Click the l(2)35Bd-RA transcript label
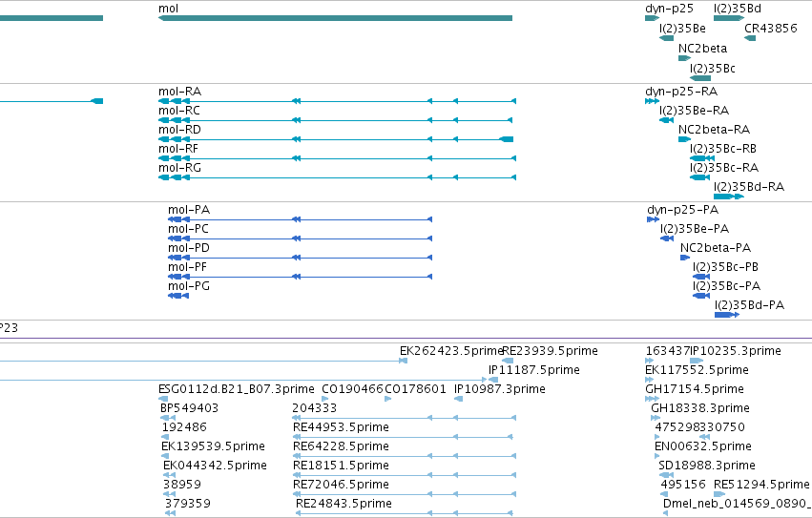The image size is (812, 518). pyautogui.click(x=749, y=188)
